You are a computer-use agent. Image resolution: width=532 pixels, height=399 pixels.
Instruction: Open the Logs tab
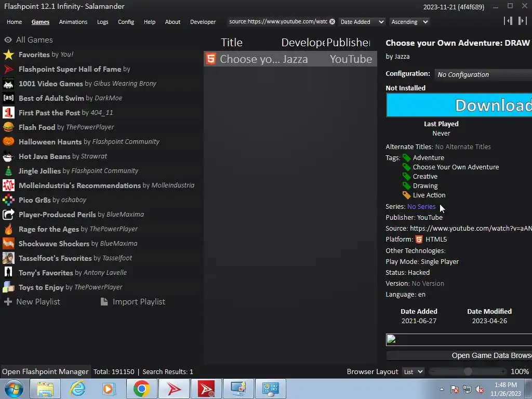pyautogui.click(x=102, y=22)
